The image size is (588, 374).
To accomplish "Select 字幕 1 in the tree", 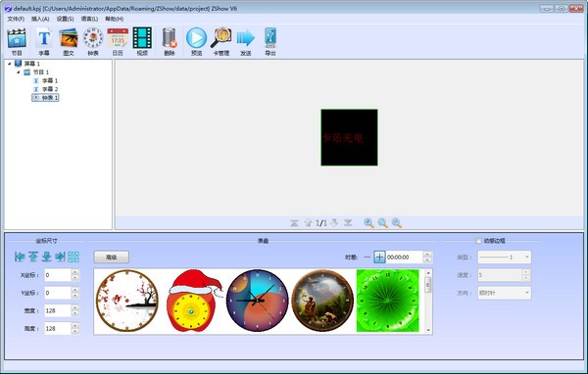I will [x=50, y=80].
